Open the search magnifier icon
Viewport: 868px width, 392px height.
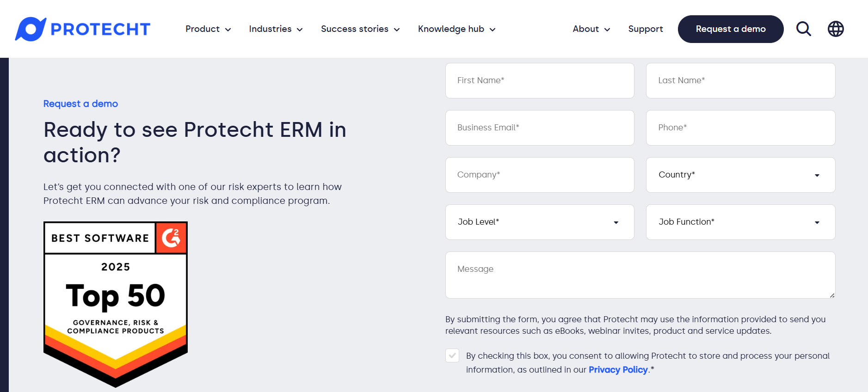click(x=804, y=29)
